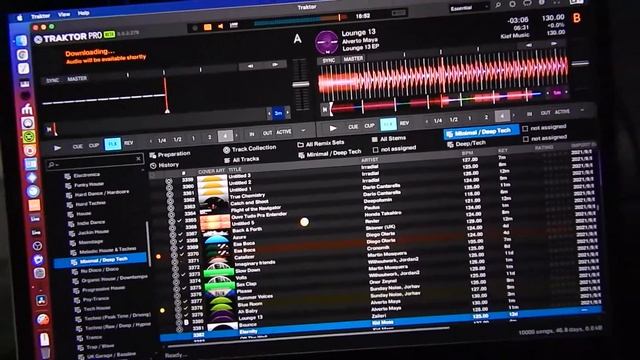Click the skip-to-start icon on Deck A stripe
This screenshot has height=360, width=640.
(49, 129)
